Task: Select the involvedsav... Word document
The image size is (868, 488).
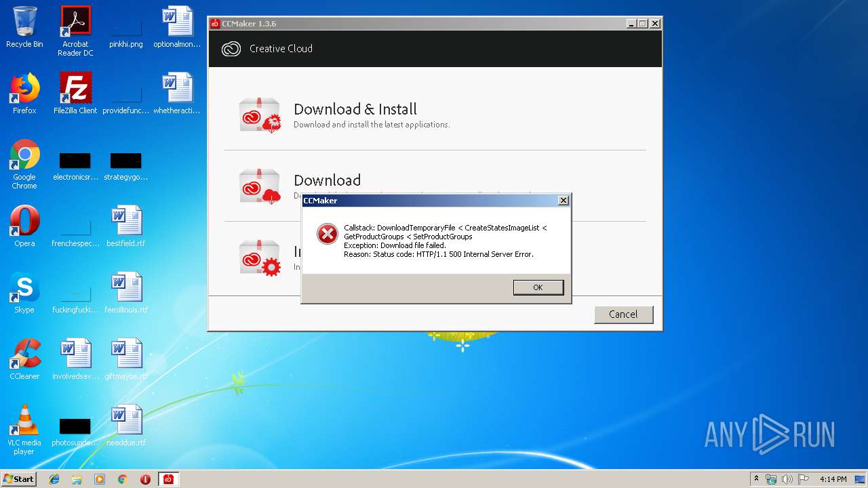Action: coord(75,359)
